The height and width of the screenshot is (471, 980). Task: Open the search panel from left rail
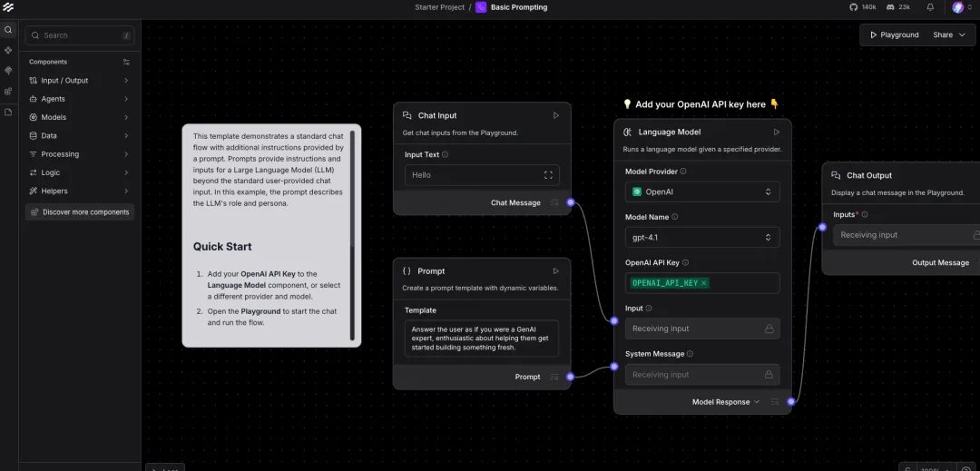8,29
